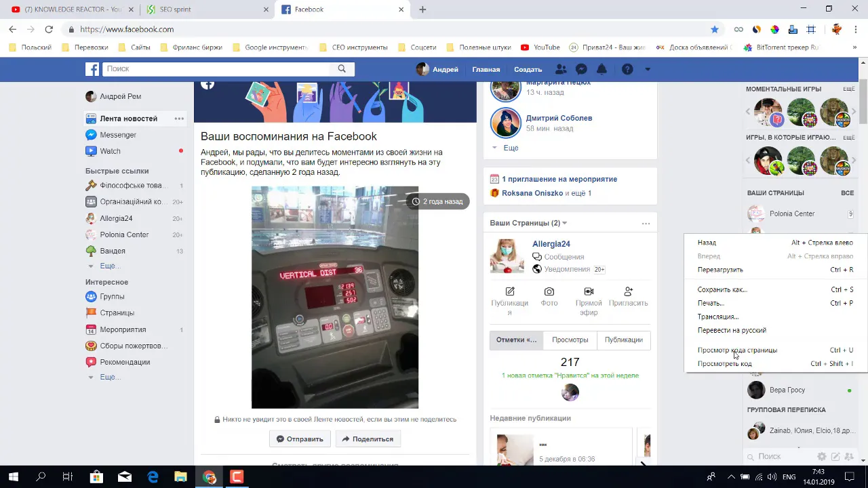Viewport: 868px width, 488px height.
Task: Click the treadmill memory photo
Action: 335,298
